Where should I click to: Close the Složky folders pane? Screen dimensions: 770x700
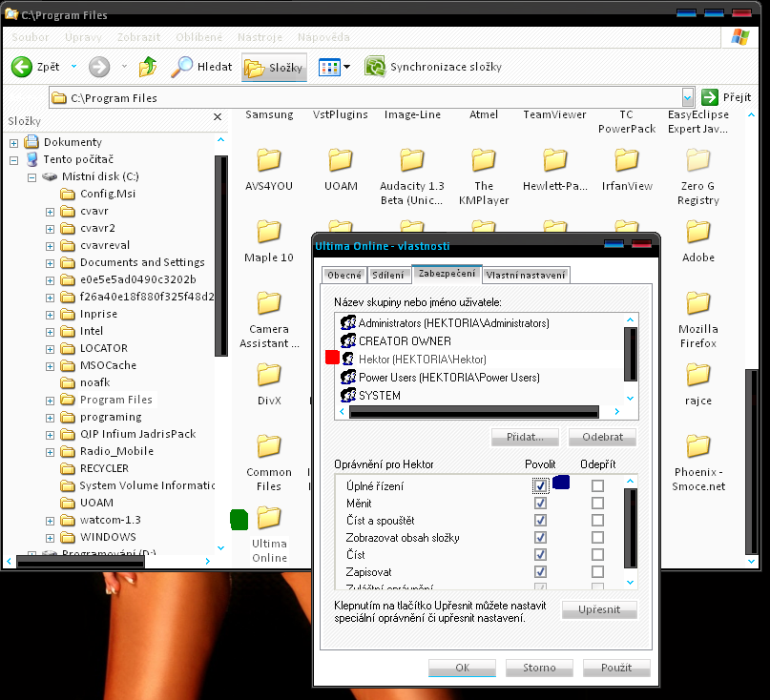[x=218, y=117]
